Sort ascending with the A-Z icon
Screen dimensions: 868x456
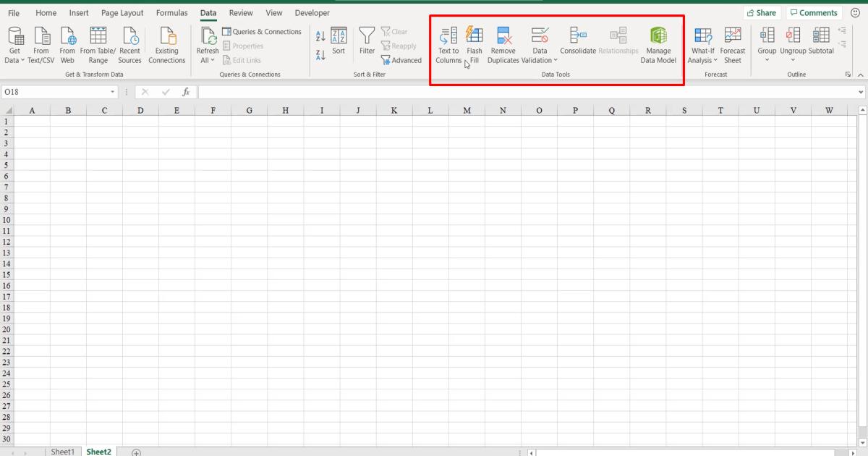(320, 35)
